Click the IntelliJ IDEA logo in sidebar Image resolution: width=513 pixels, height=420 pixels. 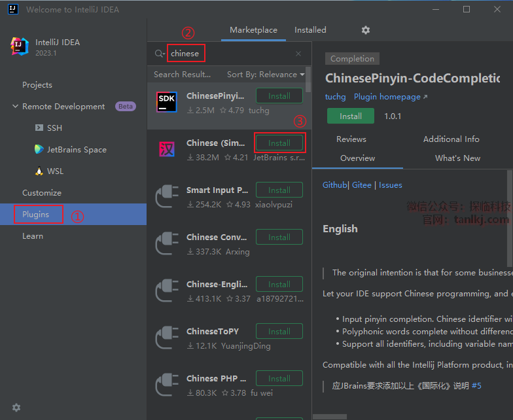(x=19, y=46)
